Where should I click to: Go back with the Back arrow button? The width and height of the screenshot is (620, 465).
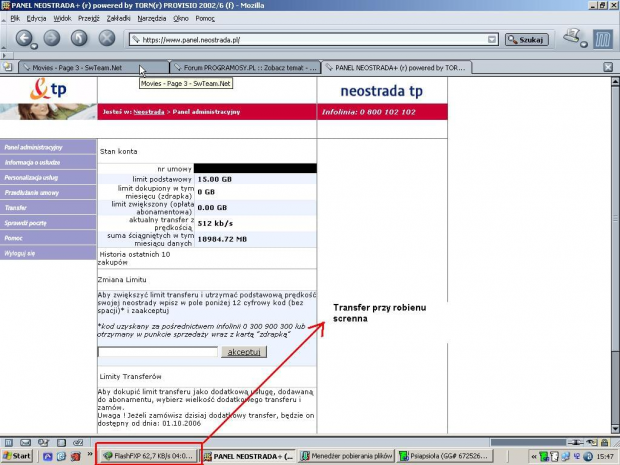[24, 38]
